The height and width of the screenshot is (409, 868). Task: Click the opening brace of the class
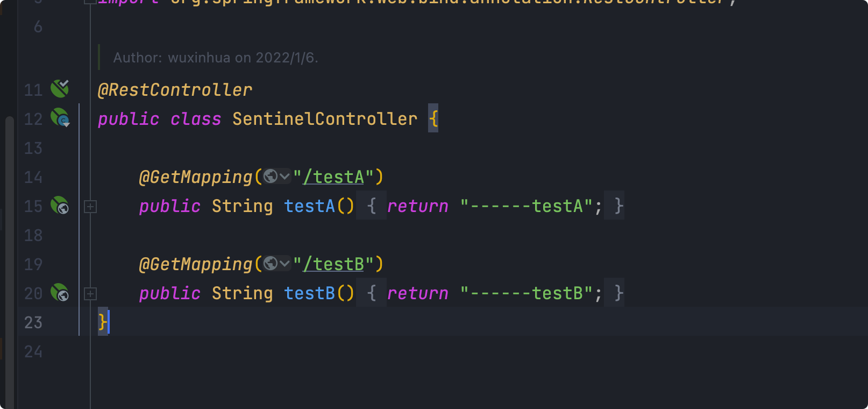pos(433,118)
